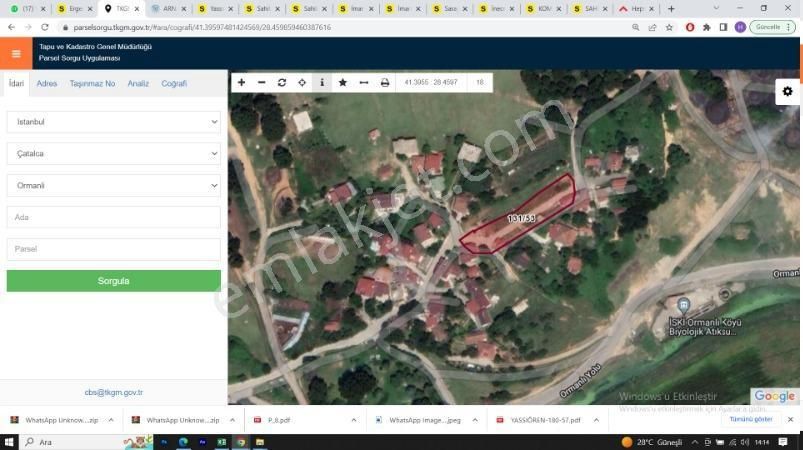Image resolution: width=803 pixels, height=450 pixels.
Task: Show hidden system tray icons
Action: click(694, 442)
